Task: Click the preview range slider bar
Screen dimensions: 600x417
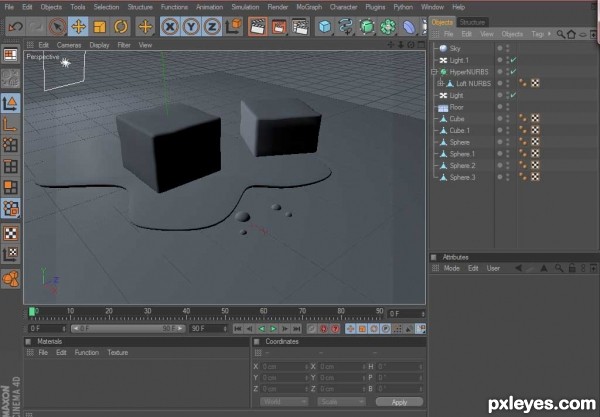Action: click(x=128, y=329)
